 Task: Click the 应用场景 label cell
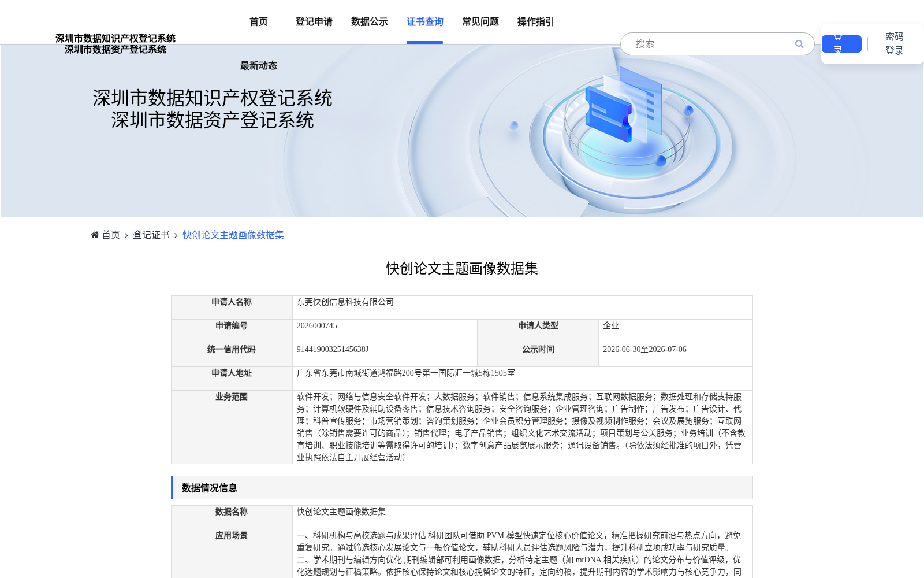coord(232,554)
